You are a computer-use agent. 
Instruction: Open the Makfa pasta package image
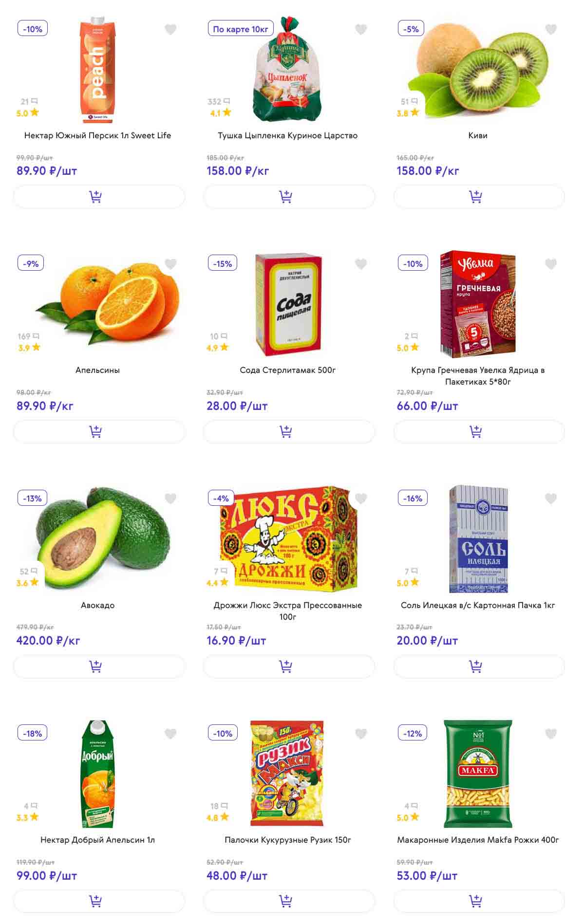(478, 774)
